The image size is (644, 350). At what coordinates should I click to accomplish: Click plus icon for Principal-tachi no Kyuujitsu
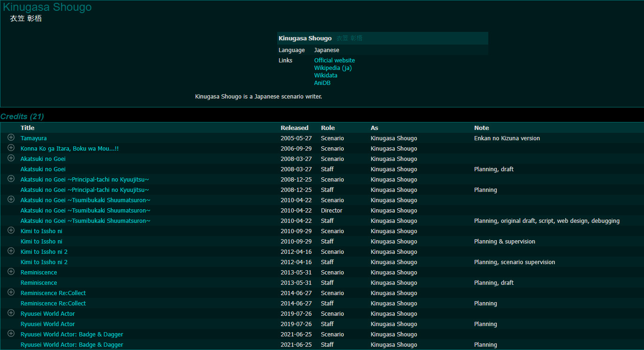click(11, 179)
